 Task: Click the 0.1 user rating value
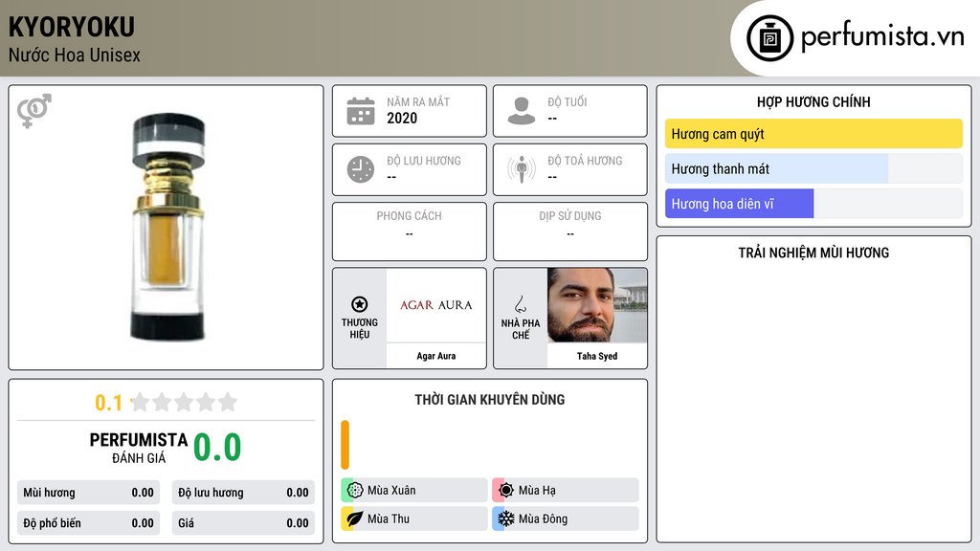(109, 403)
